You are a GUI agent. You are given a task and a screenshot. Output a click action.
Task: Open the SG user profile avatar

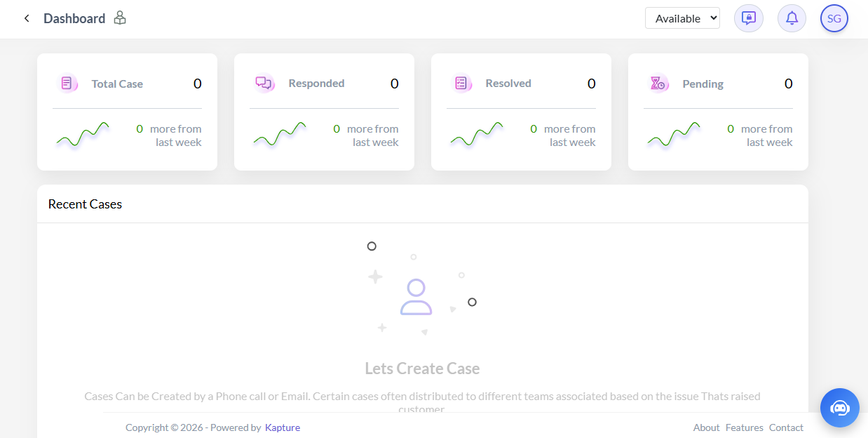tap(834, 19)
